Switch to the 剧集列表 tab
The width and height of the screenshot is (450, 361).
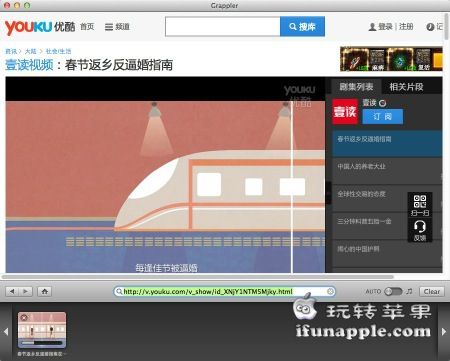tap(356, 87)
